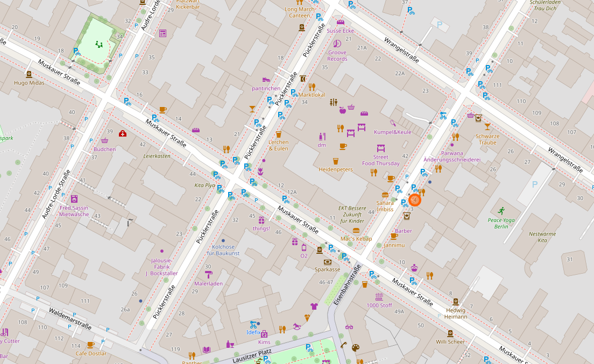Screen dimensions: 594x364
Task: Select the Parwana Änderungsschneiderei label
Action: (x=452, y=156)
